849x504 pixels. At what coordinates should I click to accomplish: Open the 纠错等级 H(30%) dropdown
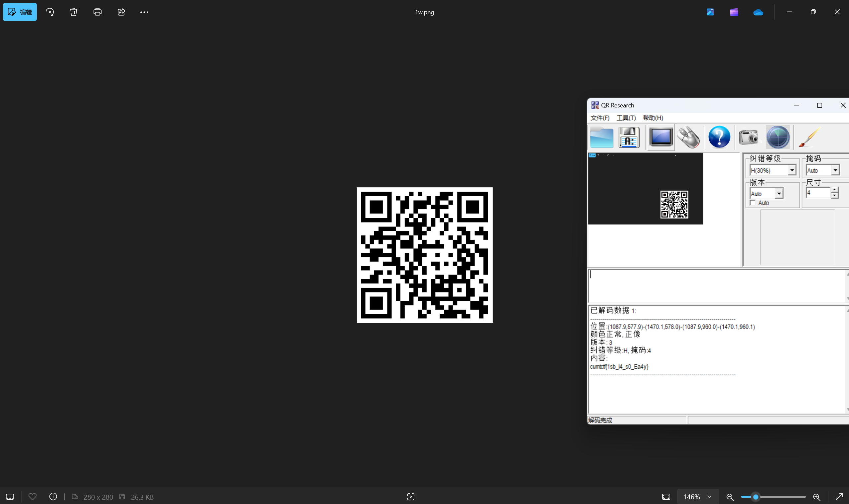(792, 170)
